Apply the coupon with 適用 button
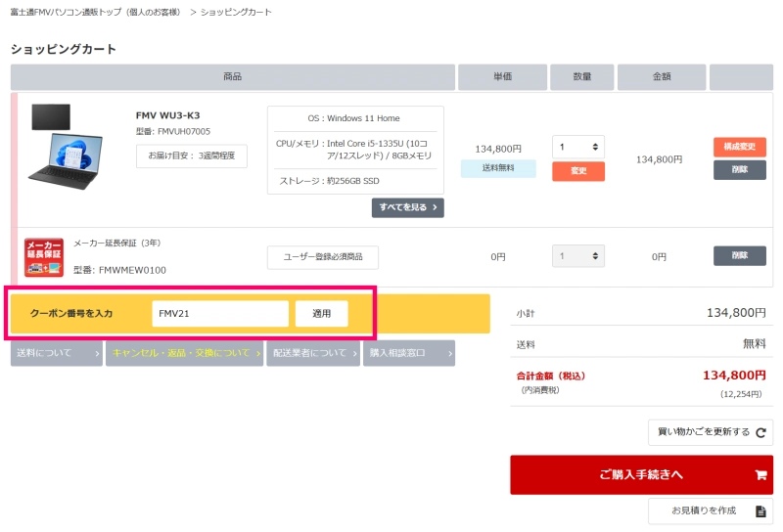 [322, 313]
